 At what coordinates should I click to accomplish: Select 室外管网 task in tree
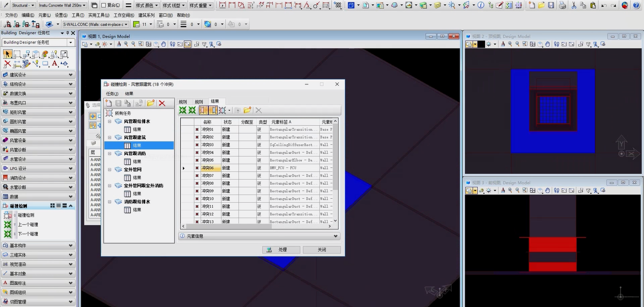click(132, 170)
